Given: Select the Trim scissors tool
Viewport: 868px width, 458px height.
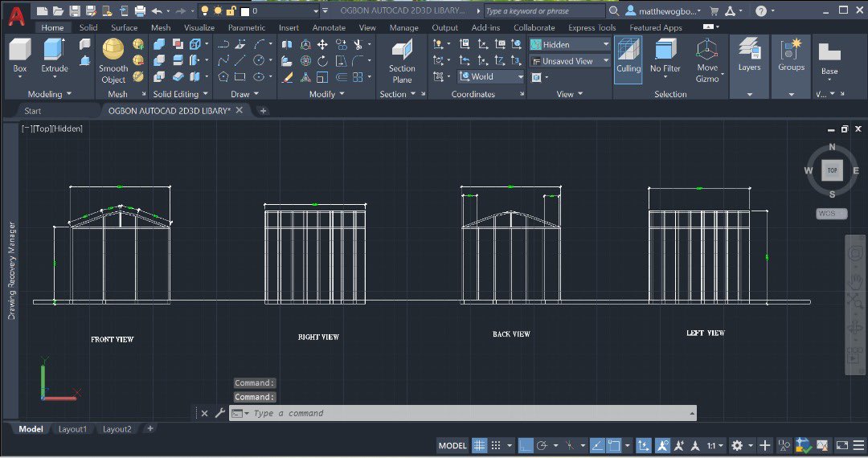Looking at the screenshot, I should [358, 44].
